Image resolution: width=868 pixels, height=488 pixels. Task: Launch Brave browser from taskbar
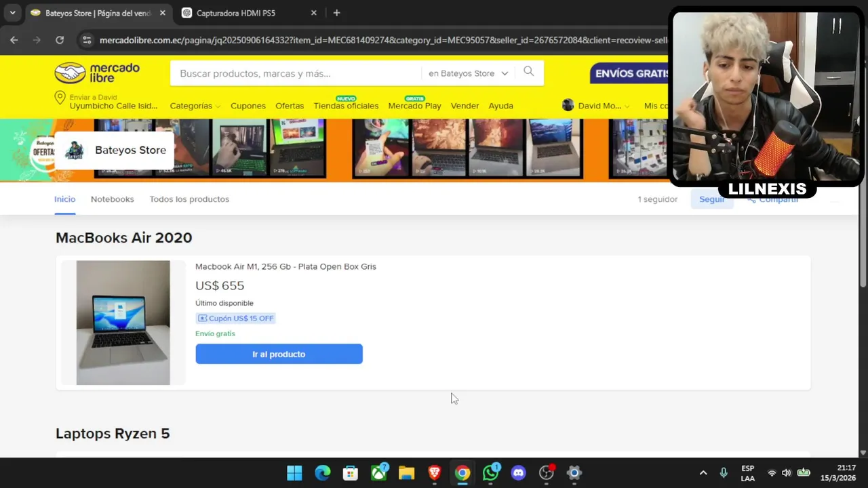[x=435, y=473]
